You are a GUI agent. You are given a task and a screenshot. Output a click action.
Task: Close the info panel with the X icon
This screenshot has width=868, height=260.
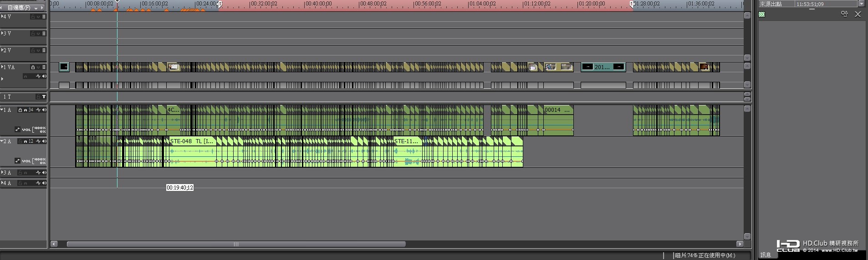[x=858, y=14]
